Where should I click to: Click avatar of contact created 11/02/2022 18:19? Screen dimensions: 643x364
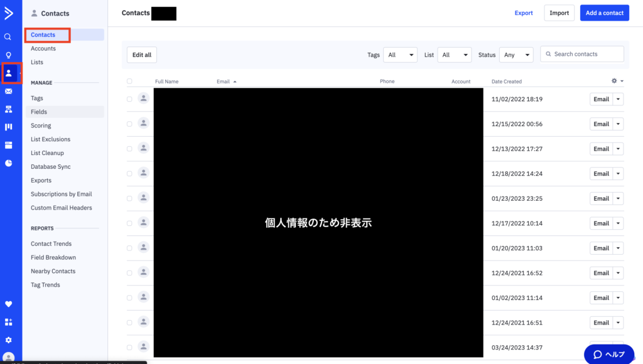(144, 98)
